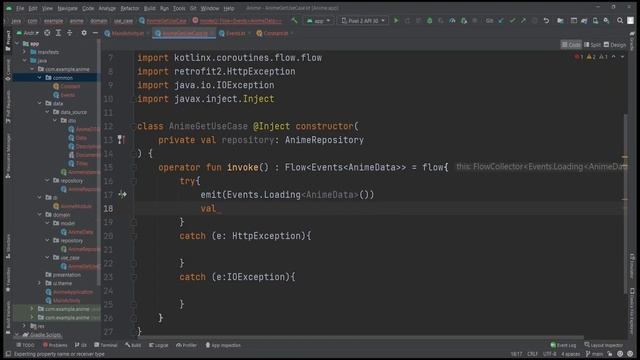Collapse the common package folder

[x=40, y=78]
